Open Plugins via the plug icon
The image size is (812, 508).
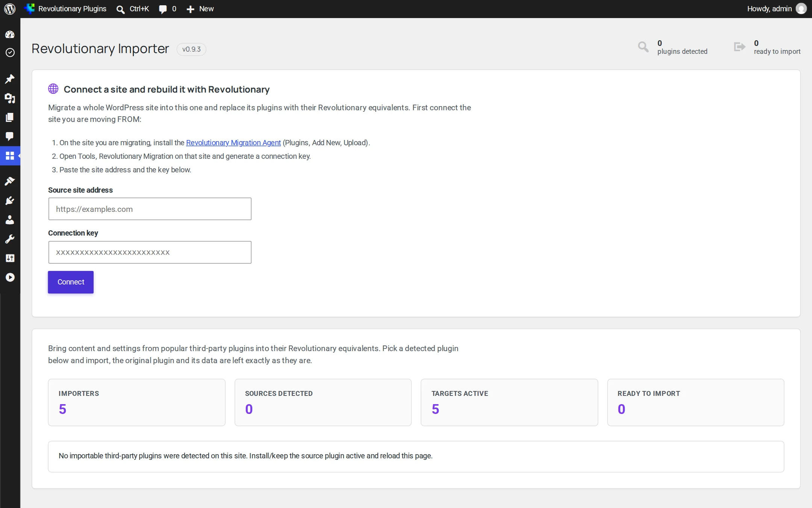(x=10, y=201)
